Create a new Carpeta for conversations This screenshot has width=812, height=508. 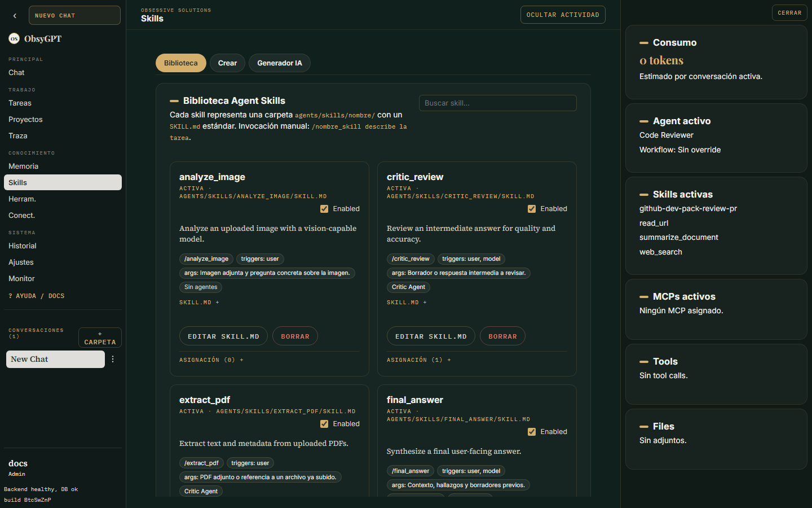100,338
